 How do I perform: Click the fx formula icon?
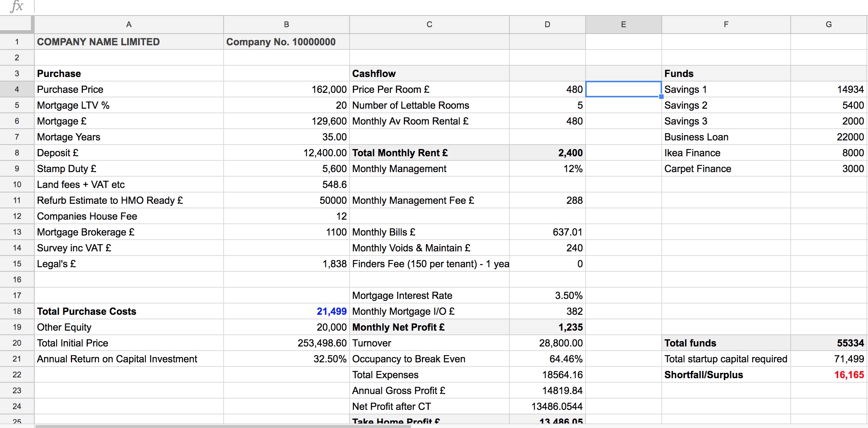pyautogui.click(x=15, y=6)
